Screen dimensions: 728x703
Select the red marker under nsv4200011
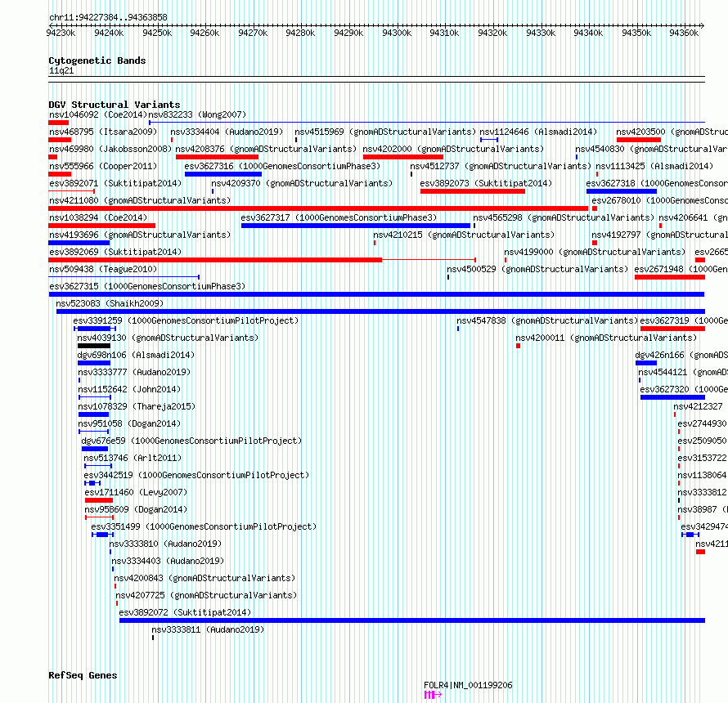point(518,346)
